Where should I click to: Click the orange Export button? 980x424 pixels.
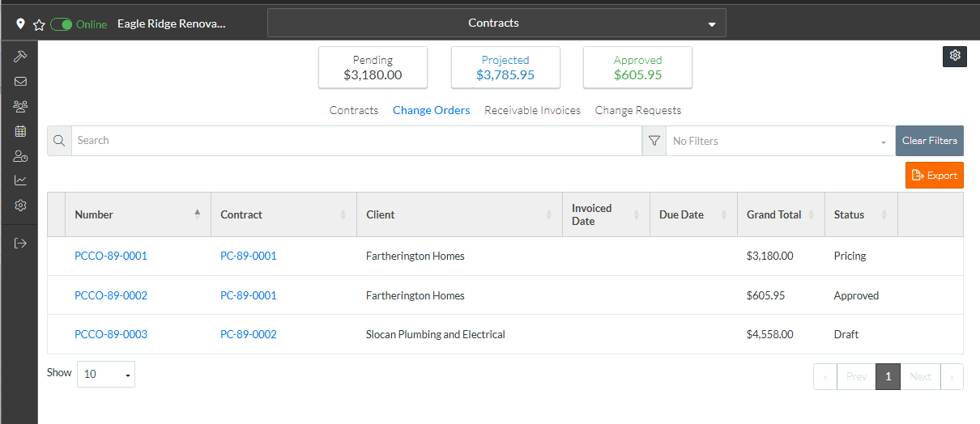click(x=934, y=176)
